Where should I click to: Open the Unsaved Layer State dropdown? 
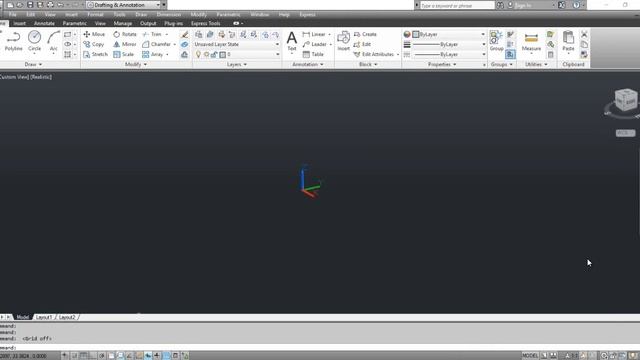(x=237, y=44)
